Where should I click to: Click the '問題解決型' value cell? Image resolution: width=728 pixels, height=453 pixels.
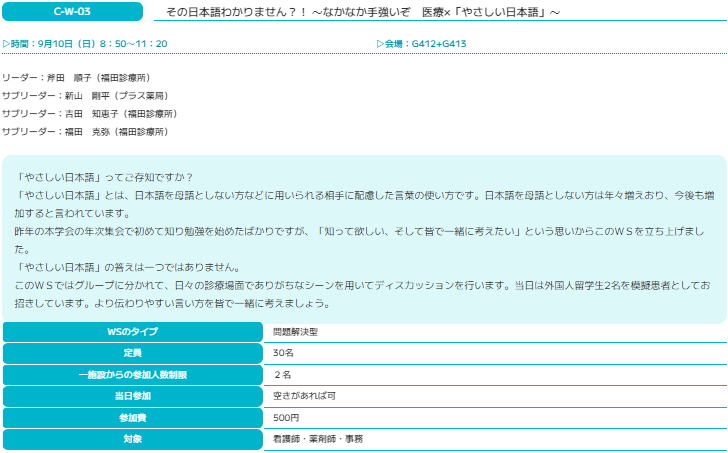click(295, 332)
